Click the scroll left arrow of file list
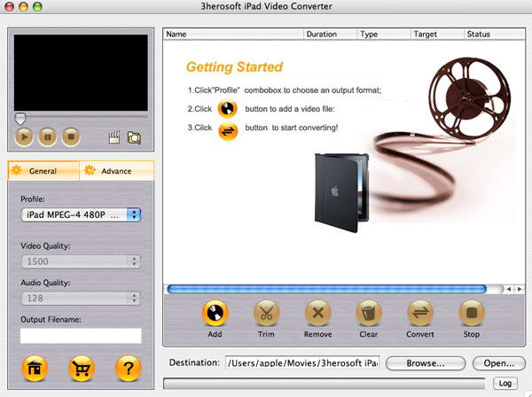532x397 pixels. click(x=509, y=289)
